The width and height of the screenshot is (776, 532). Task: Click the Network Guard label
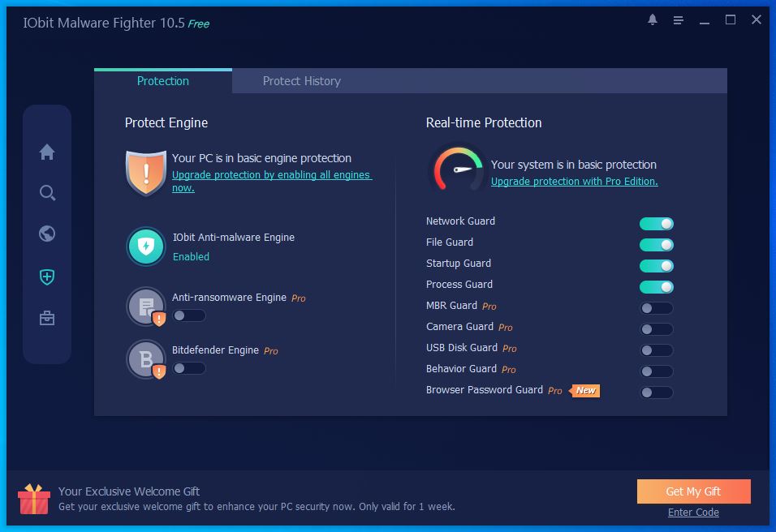460,221
